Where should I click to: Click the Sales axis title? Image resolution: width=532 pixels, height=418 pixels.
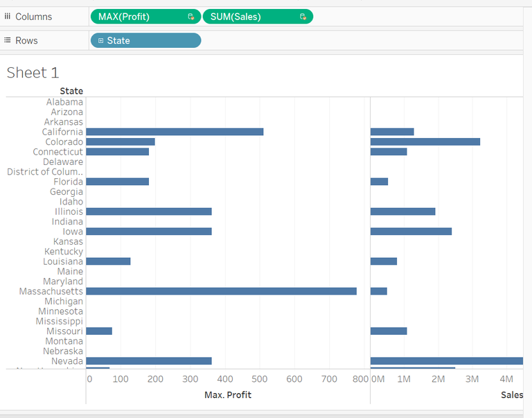point(512,395)
